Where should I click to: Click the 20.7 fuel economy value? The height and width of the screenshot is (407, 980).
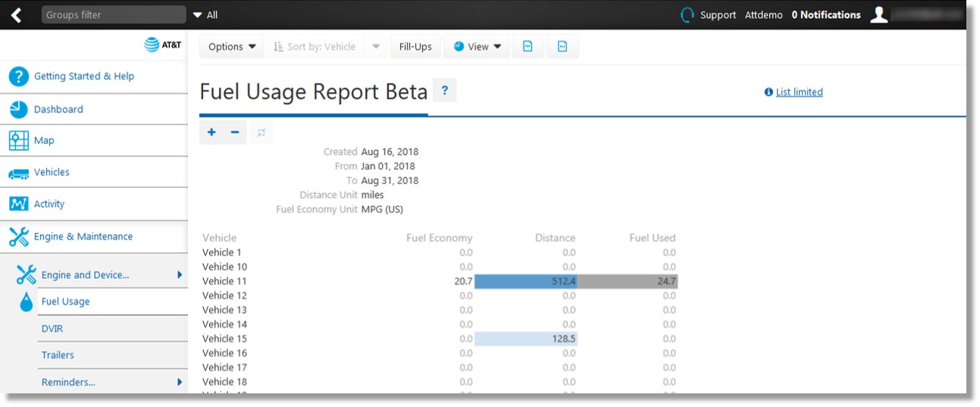tap(464, 281)
